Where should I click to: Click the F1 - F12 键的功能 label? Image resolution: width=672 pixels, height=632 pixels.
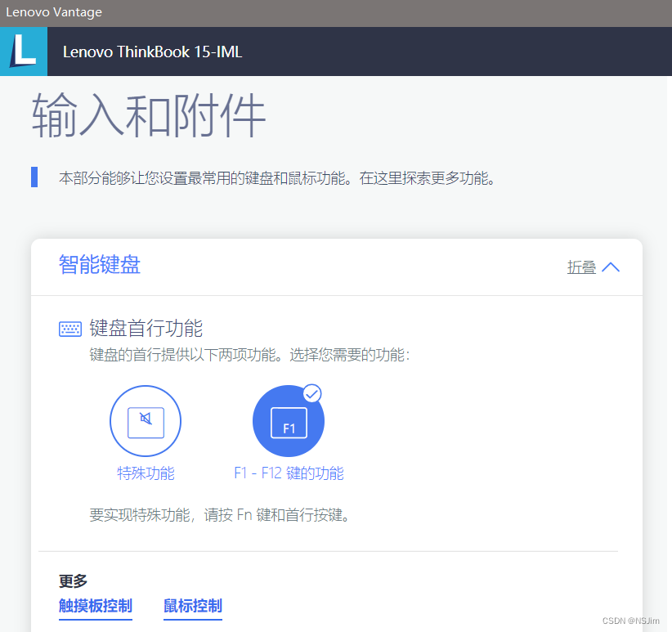click(289, 473)
